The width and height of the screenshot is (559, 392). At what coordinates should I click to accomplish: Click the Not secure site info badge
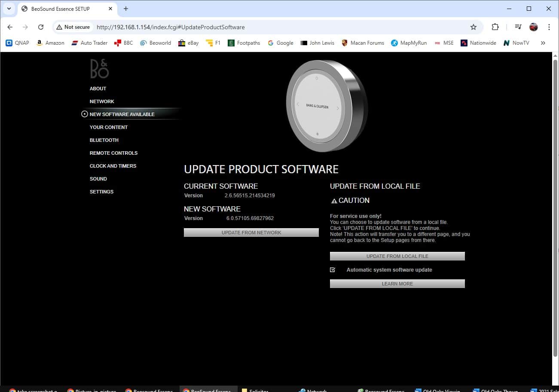coord(73,27)
